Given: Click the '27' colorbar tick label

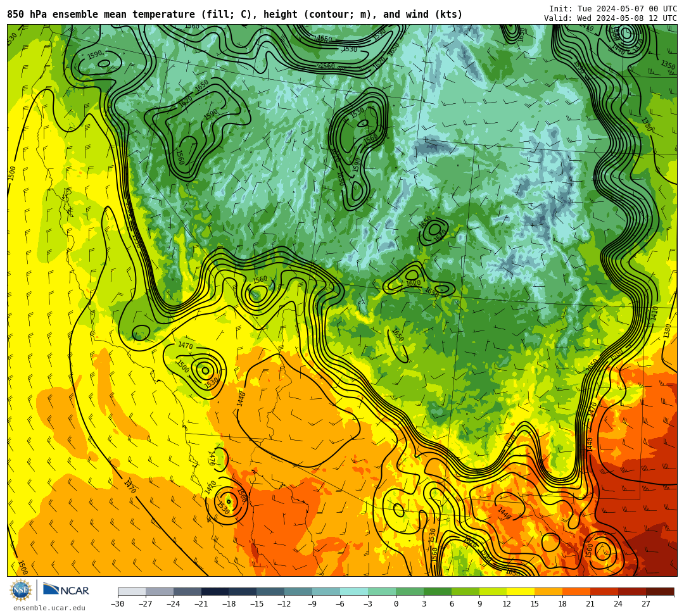Looking at the screenshot, I should [x=646, y=604].
